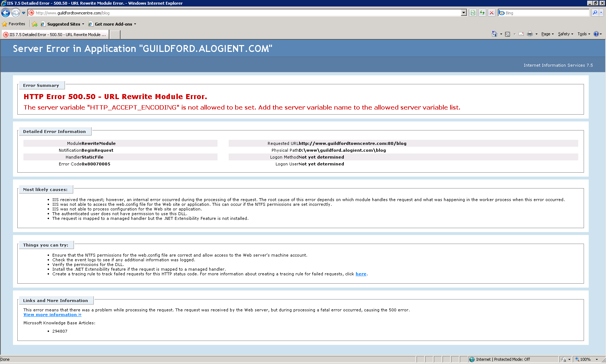Click Internet Protected Mode status zone

pos(499,359)
